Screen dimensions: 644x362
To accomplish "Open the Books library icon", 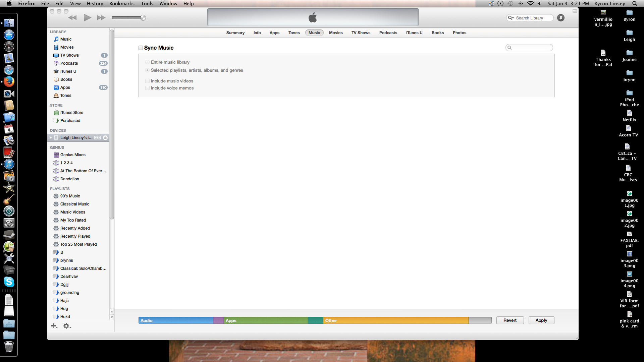I will pyautogui.click(x=56, y=79).
